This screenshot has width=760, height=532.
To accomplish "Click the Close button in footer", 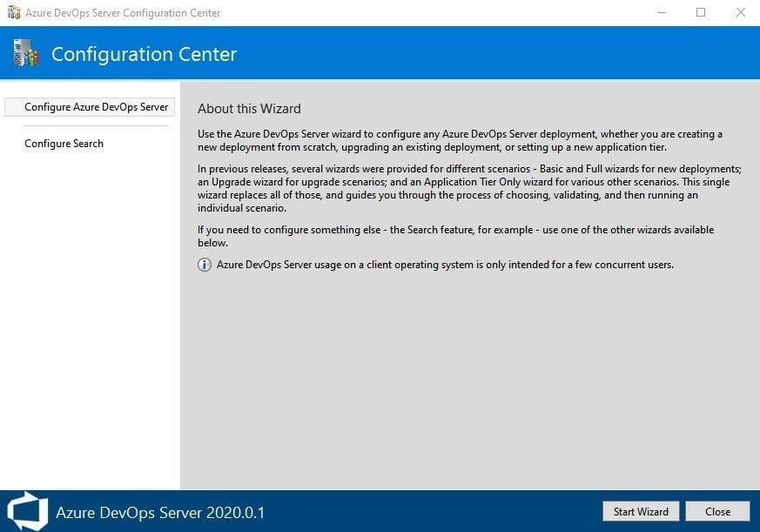I will tap(717, 511).
